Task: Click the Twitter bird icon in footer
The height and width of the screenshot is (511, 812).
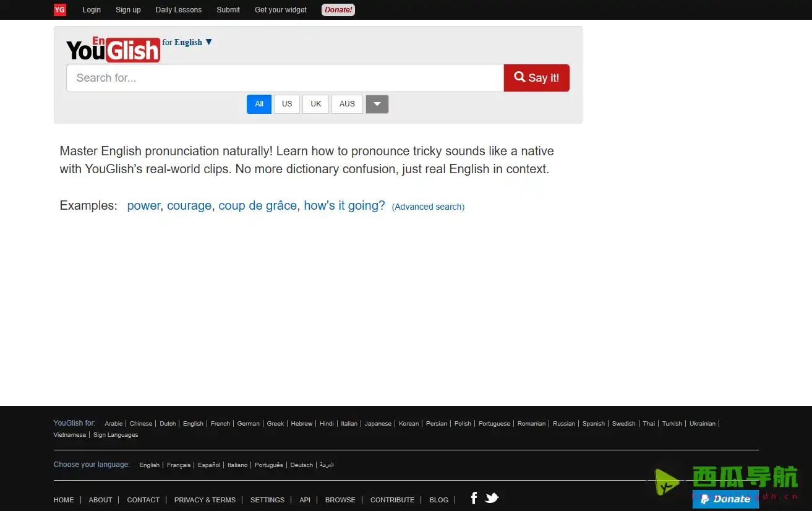Action: (492, 497)
